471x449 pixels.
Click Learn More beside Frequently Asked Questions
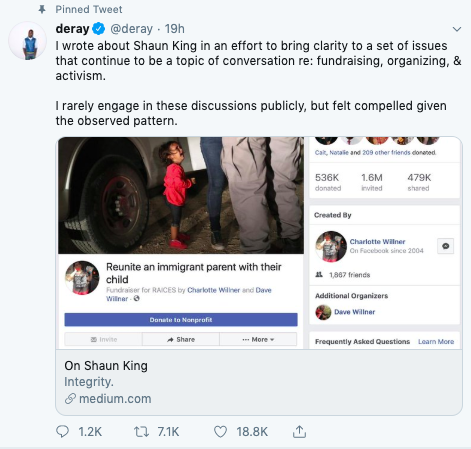436,342
